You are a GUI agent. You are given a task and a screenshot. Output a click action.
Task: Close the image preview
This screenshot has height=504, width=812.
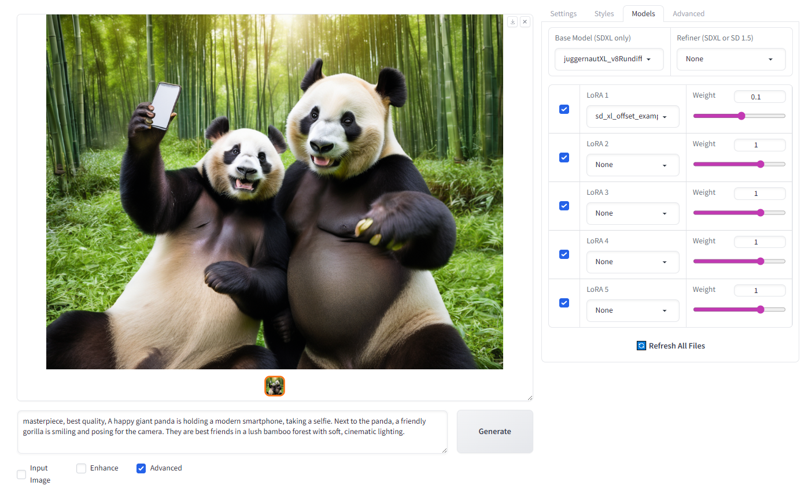tap(525, 22)
